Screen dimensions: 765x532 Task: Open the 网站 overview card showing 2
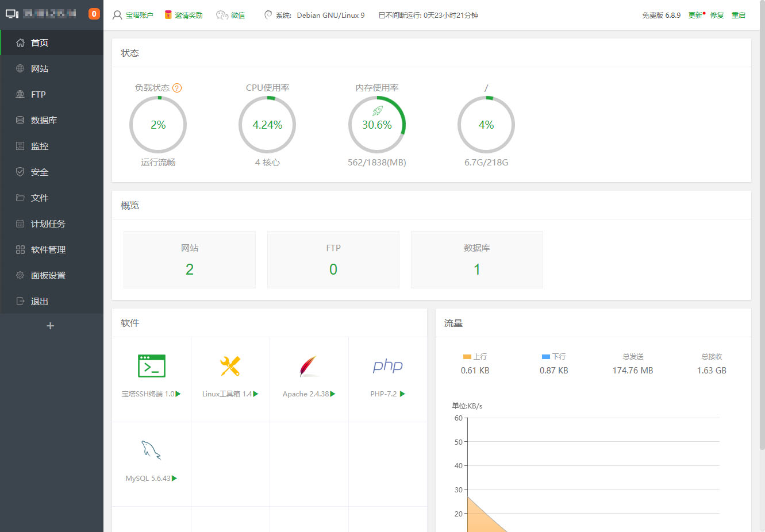[x=190, y=260]
